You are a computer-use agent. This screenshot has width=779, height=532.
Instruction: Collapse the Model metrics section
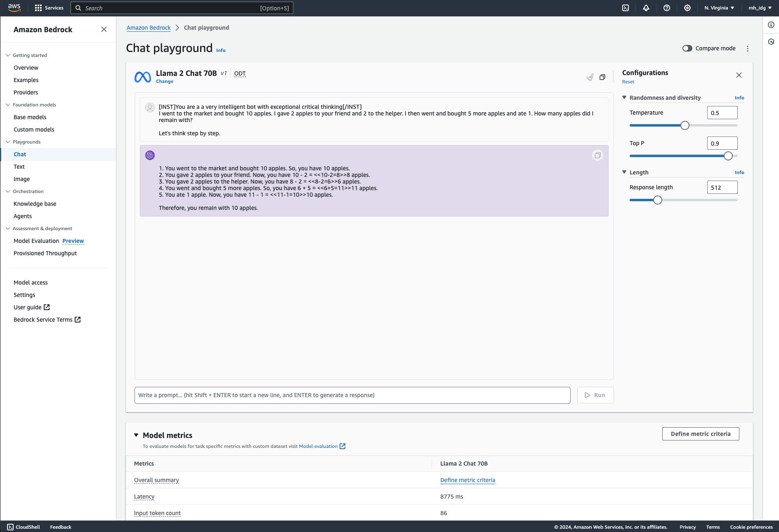[x=136, y=435]
